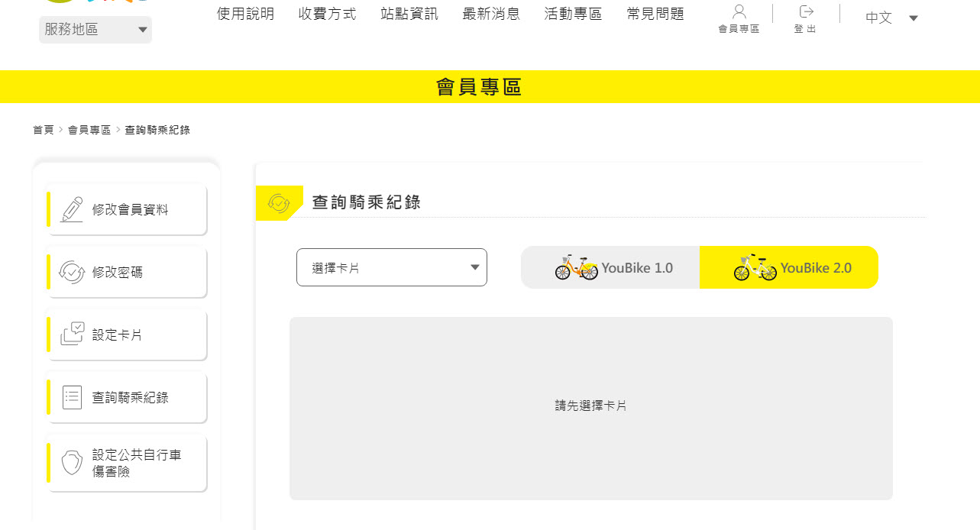
Task: Open 設定公共自行車傷害險 in the sidebar
Action: click(127, 463)
